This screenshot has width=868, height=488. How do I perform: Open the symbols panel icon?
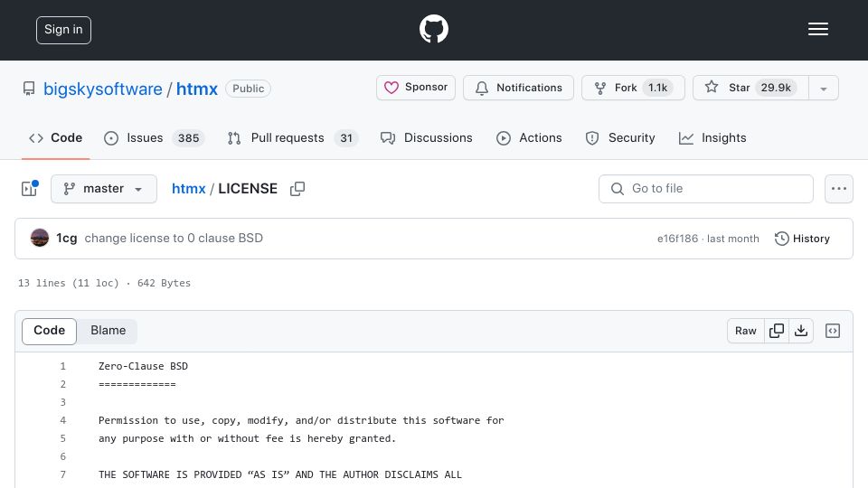coord(833,331)
